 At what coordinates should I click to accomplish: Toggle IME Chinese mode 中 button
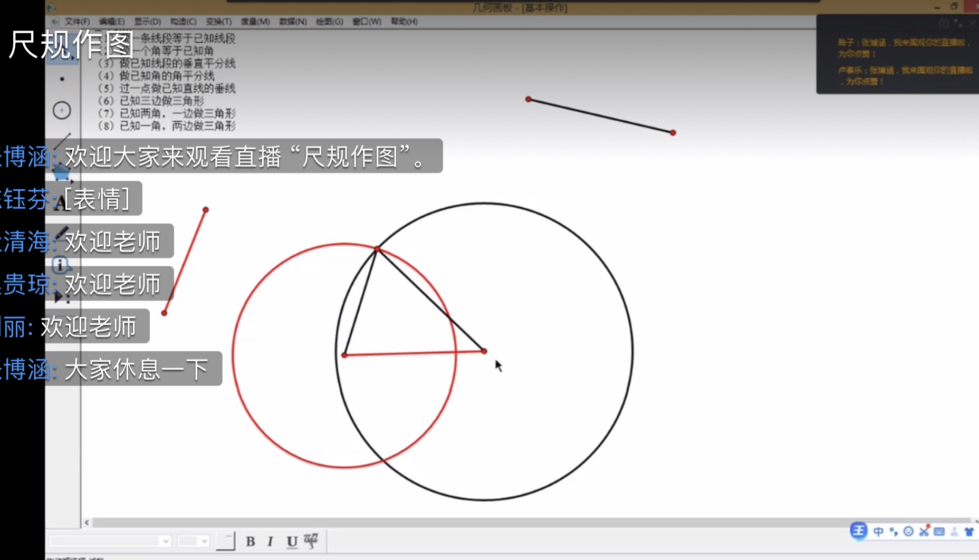point(878,532)
